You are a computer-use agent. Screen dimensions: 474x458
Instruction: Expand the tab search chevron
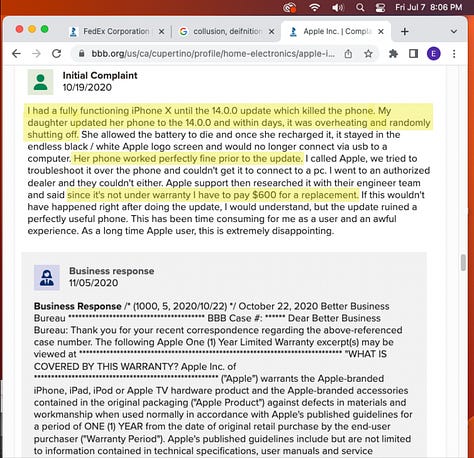454,31
